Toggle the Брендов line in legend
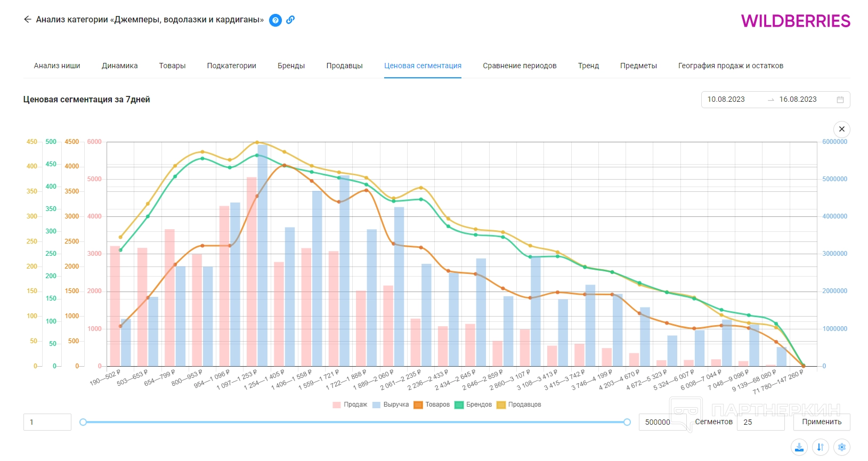 [x=473, y=405]
